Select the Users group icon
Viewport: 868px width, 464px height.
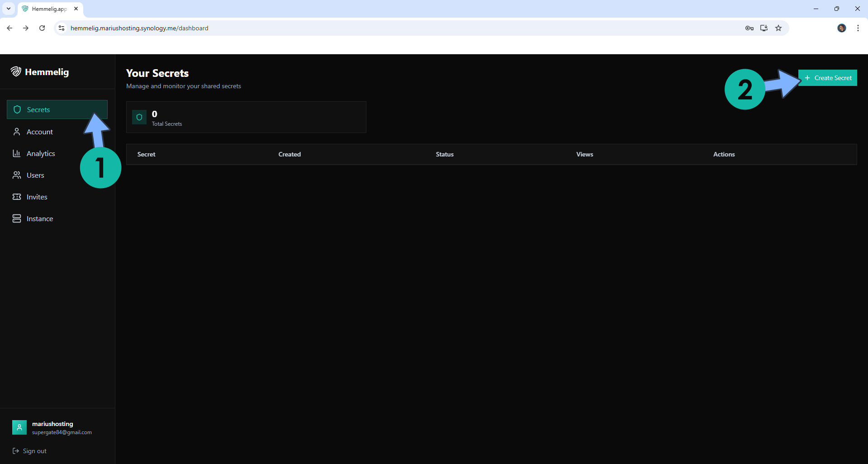pyautogui.click(x=17, y=175)
